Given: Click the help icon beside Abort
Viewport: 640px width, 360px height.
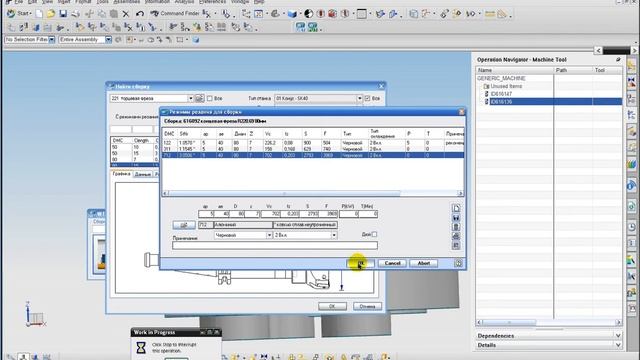Looking at the screenshot, I should point(458,263).
